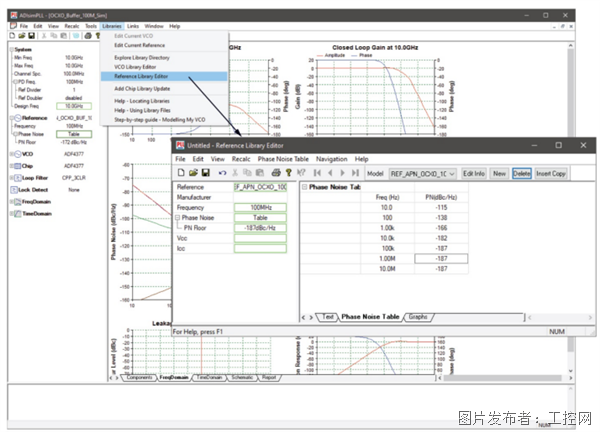This screenshot has height=432, width=600.
Task: Collapse the PD Freq node in ADIsimPLL tree
Action: point(15,82)
